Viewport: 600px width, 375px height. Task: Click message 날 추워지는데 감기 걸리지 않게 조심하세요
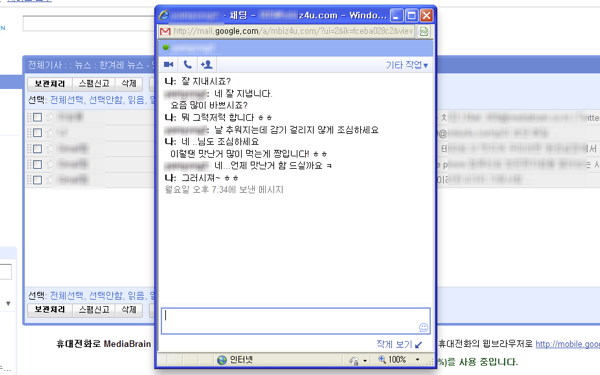tap(296, 130)
